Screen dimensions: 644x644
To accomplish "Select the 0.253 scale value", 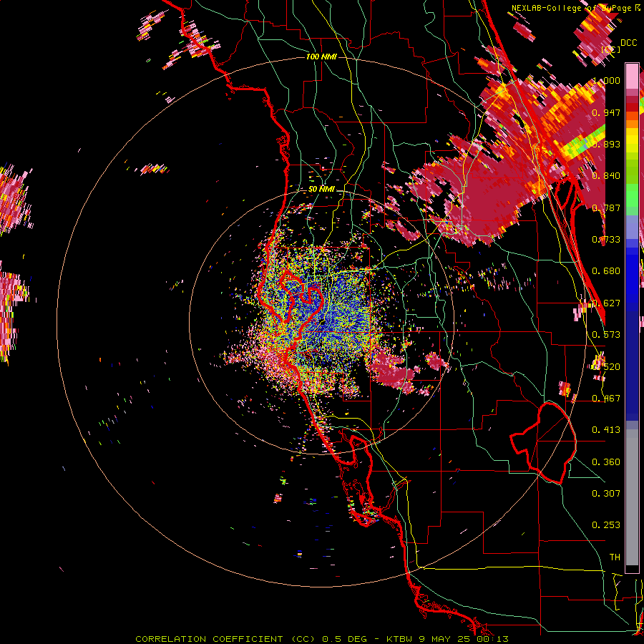I will point(606,525).
